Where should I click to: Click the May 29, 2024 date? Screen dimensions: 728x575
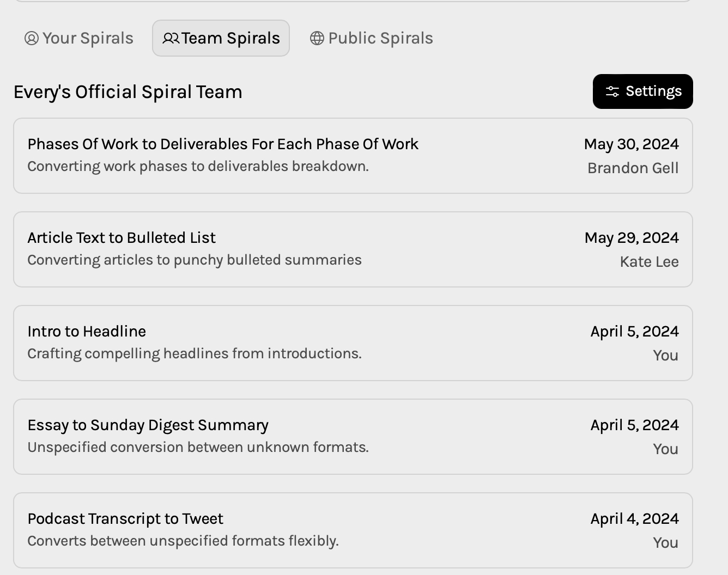[x=632, y=238]
